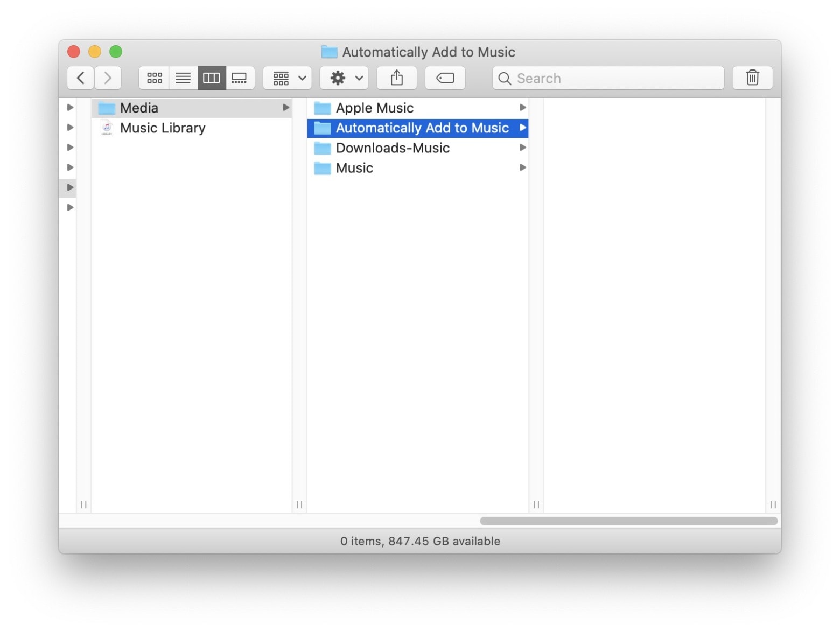Open the Music folder in the column
840x631 pixels.
coord(354,167)
